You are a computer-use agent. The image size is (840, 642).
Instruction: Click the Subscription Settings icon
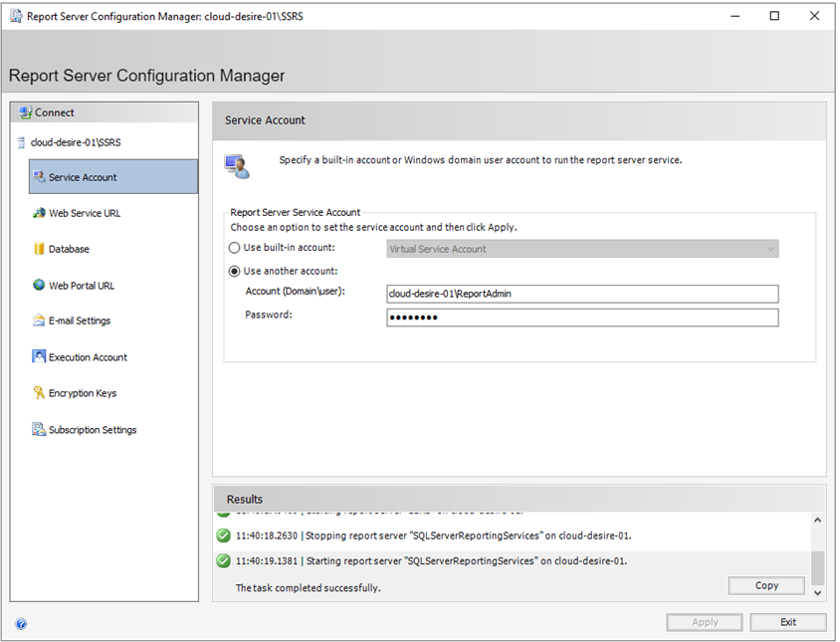click(x=39, y=430)
